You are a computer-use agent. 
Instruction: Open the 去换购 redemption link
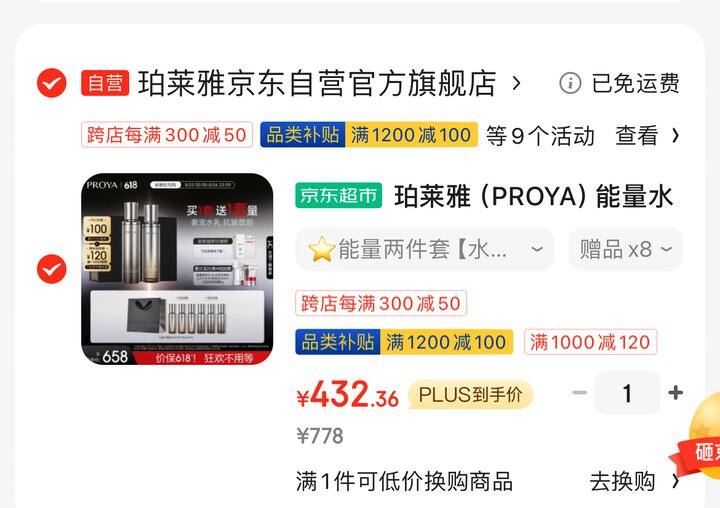(634, 481)
